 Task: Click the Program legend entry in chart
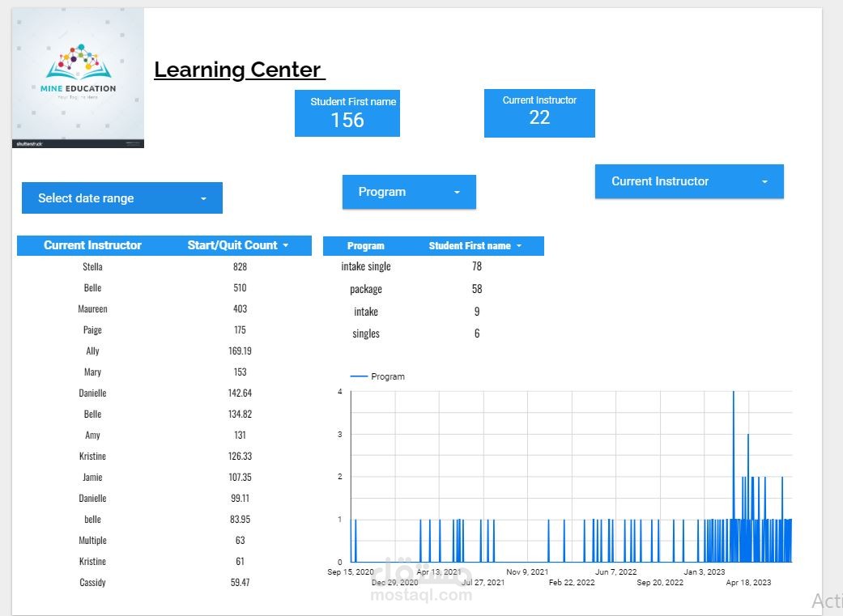pos(377,376)
